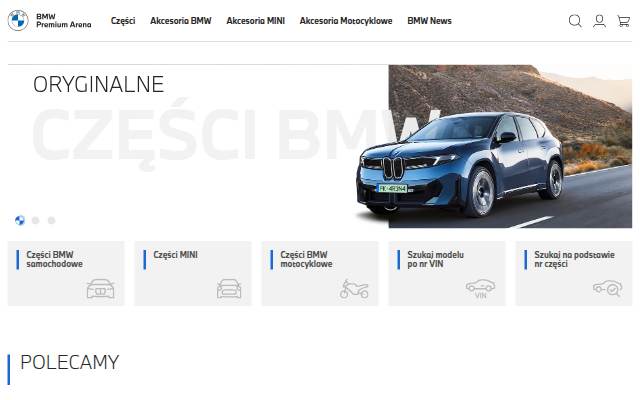Go to BMW News
Viewport: 640px width, 400px height.
tap(429, 21)
